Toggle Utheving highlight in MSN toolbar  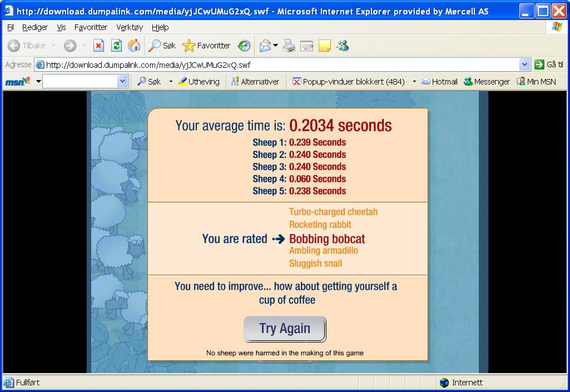coord(199,81)
